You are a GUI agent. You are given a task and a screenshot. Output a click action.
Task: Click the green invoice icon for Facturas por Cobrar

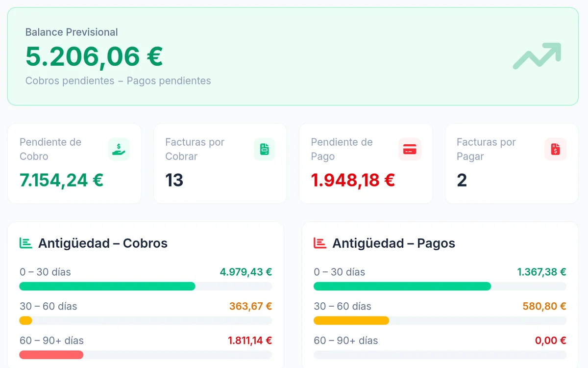[x=265, y=149]
